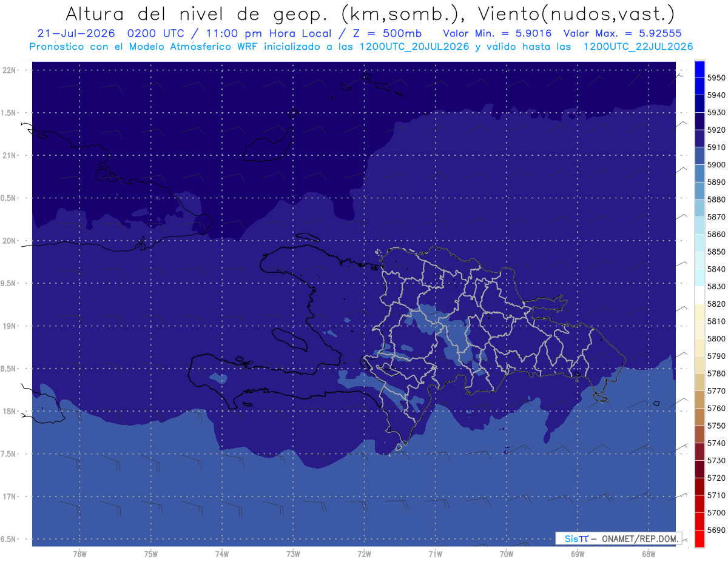Select the bright blue swatch above 5950

coord(699,69)
